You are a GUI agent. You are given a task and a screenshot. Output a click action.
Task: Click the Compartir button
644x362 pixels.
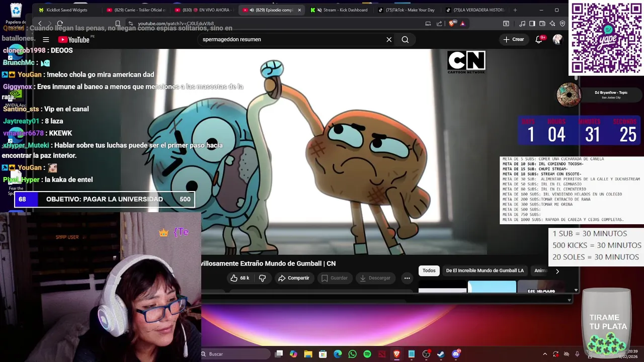coord(294,278)
